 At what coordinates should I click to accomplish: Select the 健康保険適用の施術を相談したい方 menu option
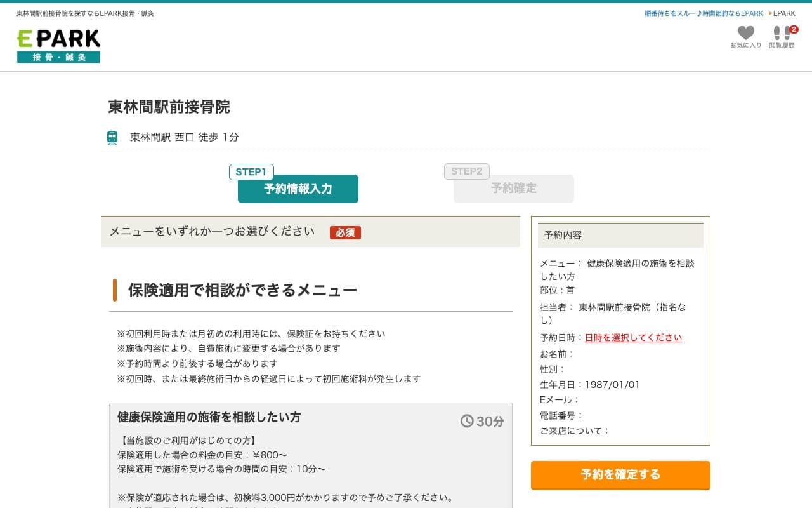pyautogui.click(x=209, y=418)
